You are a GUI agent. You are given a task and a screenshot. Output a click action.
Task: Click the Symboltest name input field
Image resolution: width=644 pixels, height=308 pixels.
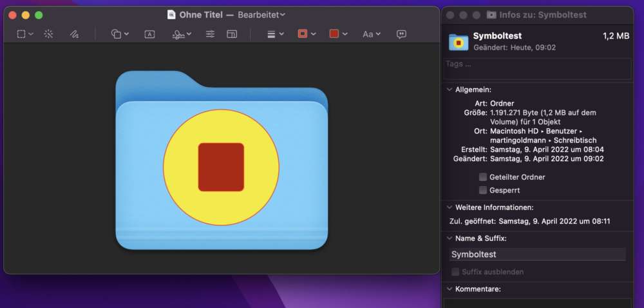click(x=538, y=255)
